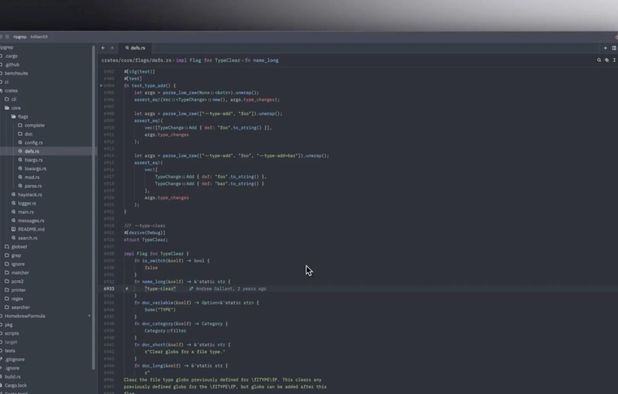The width and height of the screenshot is (618, 394).
Task: Click the middle icon in the editor toolbar
Action: [607, 60]
